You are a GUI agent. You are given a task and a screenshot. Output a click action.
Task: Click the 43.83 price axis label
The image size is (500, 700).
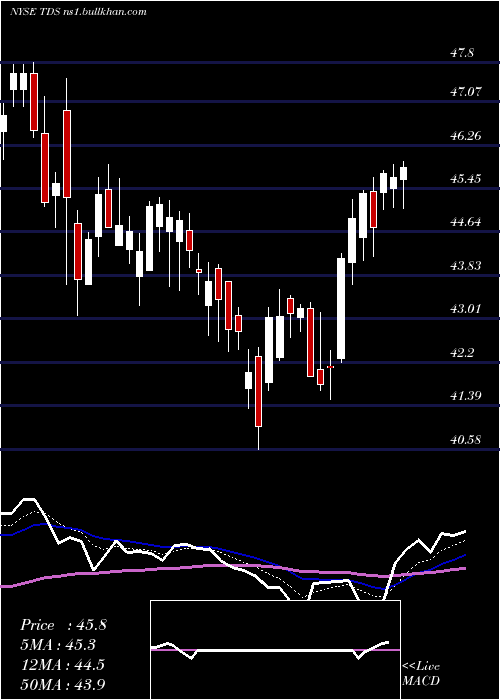pyautogui.click(x=466, y=266)
